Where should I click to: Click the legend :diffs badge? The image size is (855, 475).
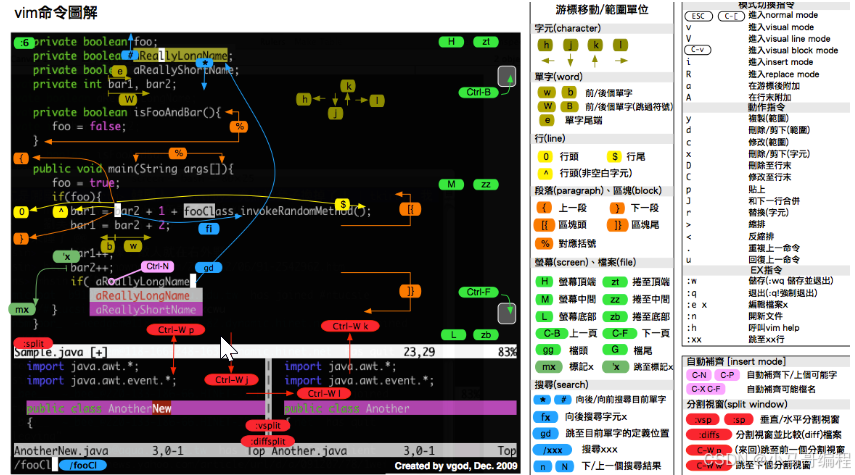pos(708,435)
